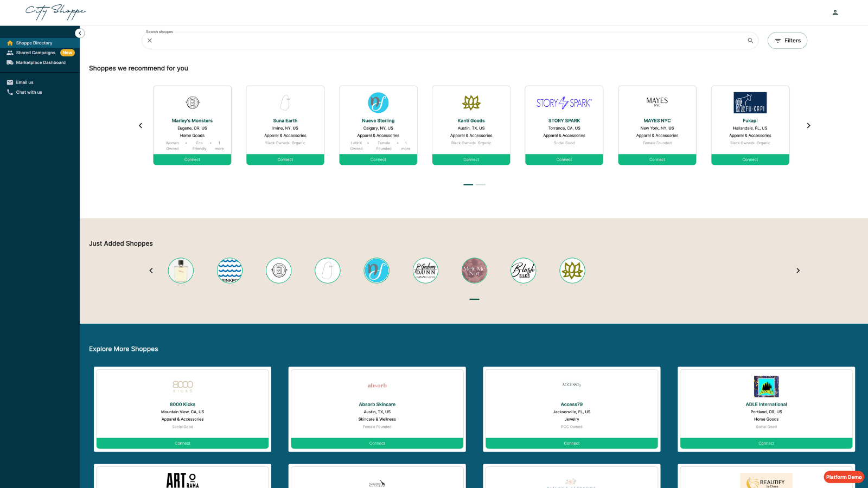Clear the search field with the X icon
868x488 pixels.
point(150,41)
